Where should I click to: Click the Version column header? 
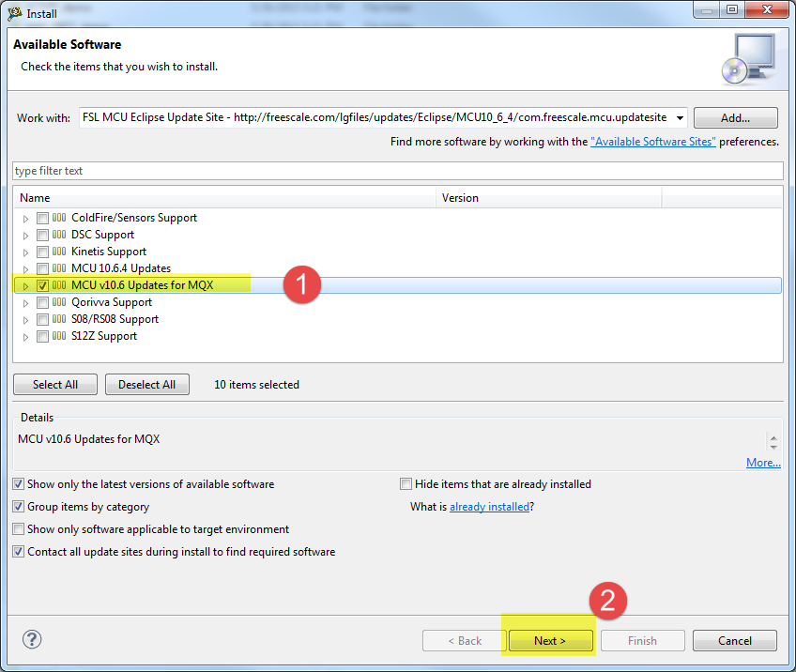point(549,197)
